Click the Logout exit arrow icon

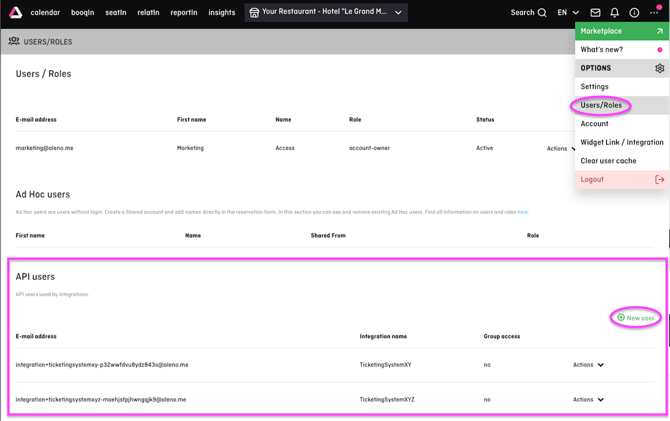pyautogui.click(x=659, y=180)
